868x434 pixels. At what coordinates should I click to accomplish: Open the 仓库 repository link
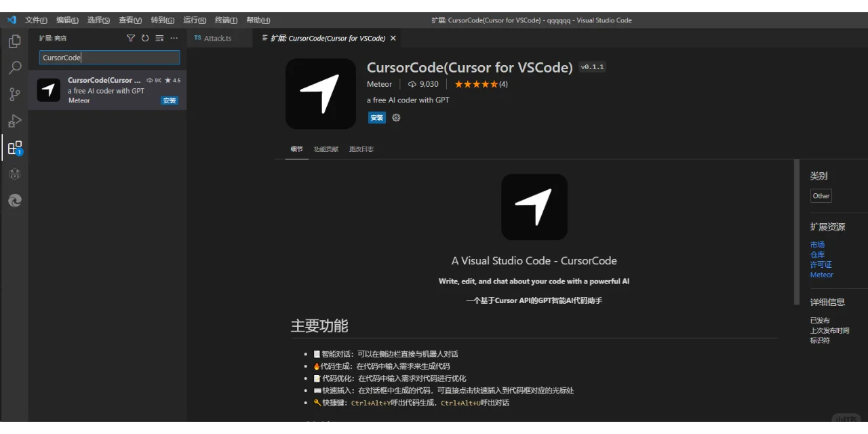click(817, 255)
